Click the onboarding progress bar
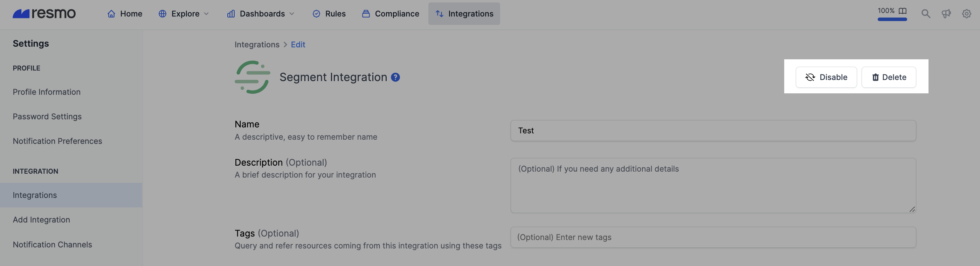980x266 pixels. click(892, 19)
